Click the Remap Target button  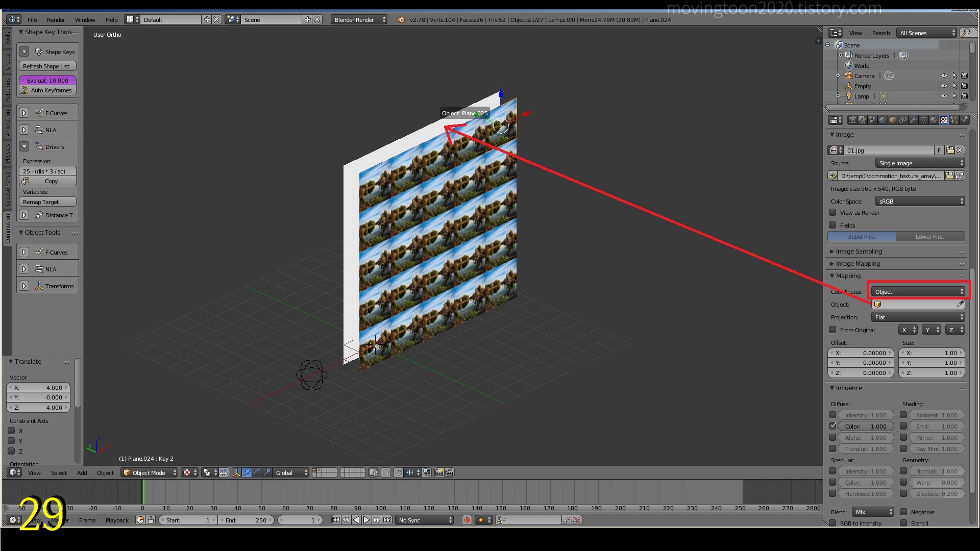pyautogui.click(x=47, y=202)
